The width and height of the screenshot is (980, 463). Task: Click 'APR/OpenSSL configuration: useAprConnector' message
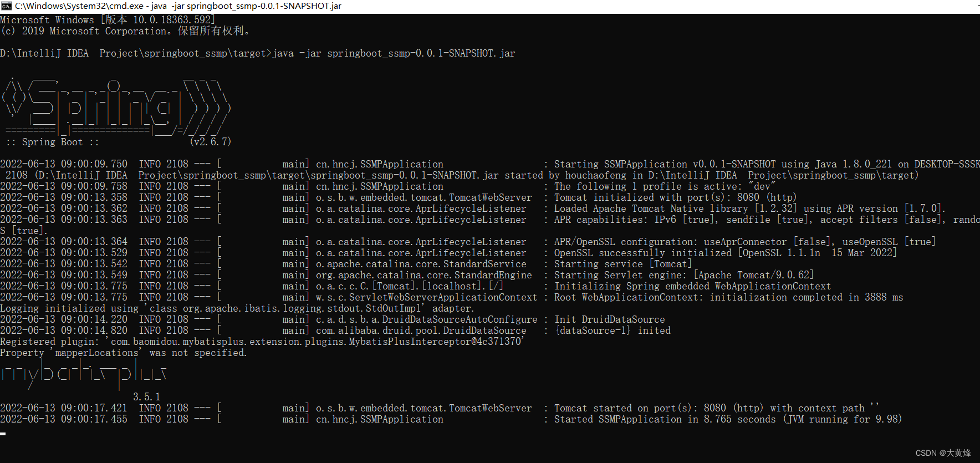tap(745, 242)
